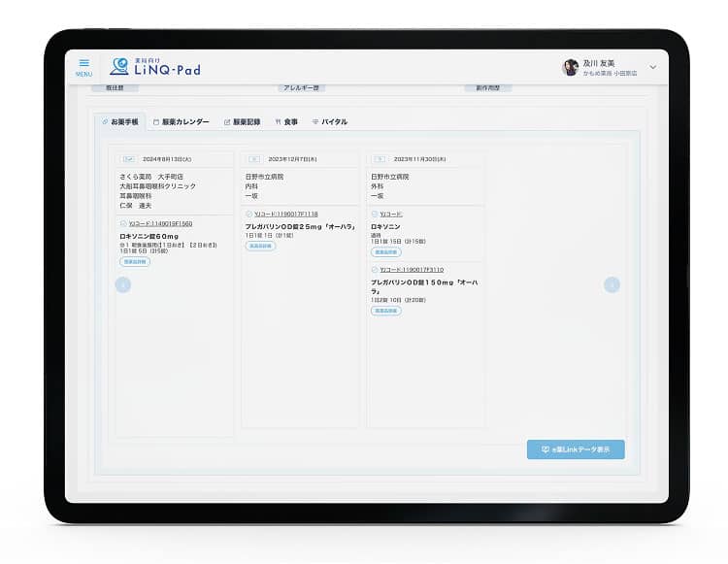
Task: Click the 2024年8月13日 card date icon
Action: click(x=127, y=158)
